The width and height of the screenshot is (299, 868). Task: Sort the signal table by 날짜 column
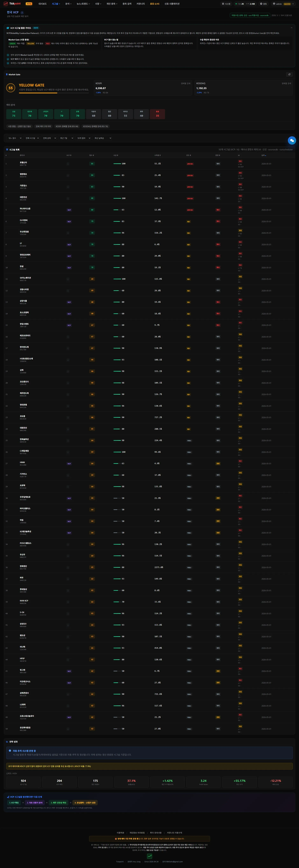[264, 155]
